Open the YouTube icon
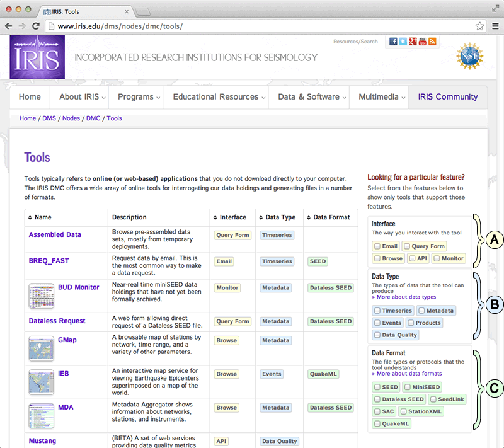The image size is (504, 448). point(422,42)
